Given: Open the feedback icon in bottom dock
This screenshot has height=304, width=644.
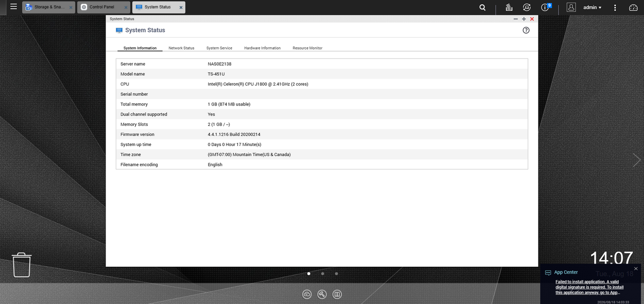Looking at the screenshot, I should pyautogui.click(x=337, y=294).
